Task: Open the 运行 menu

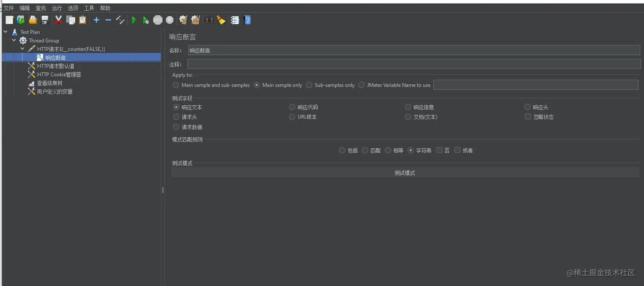Action: point(57,8)
